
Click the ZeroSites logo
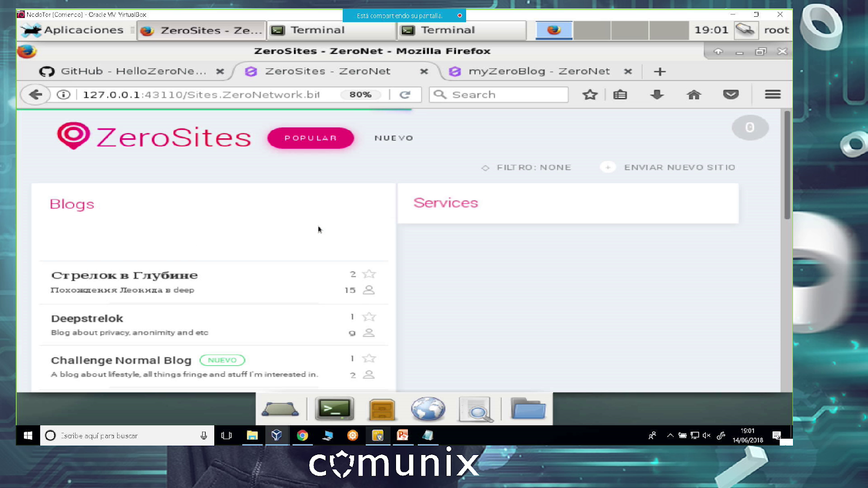[154, 137]
